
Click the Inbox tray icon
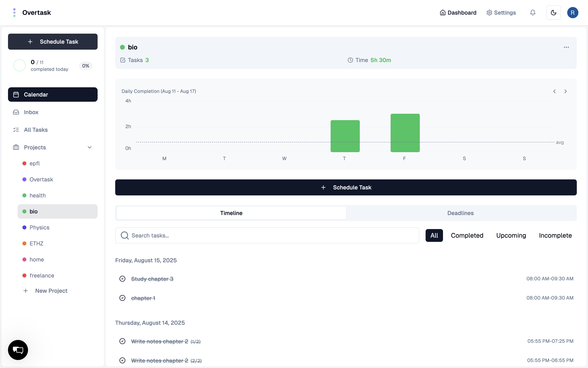point(16,112)
